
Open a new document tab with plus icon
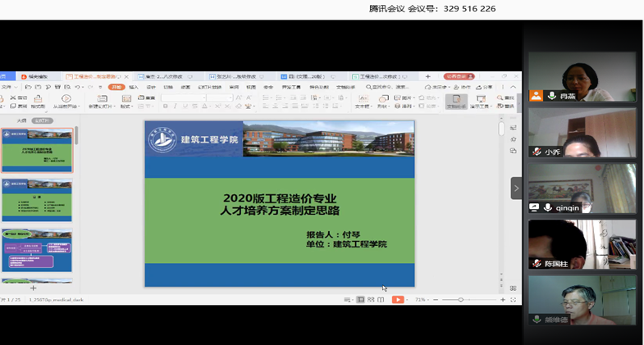[x=428, y=76]
